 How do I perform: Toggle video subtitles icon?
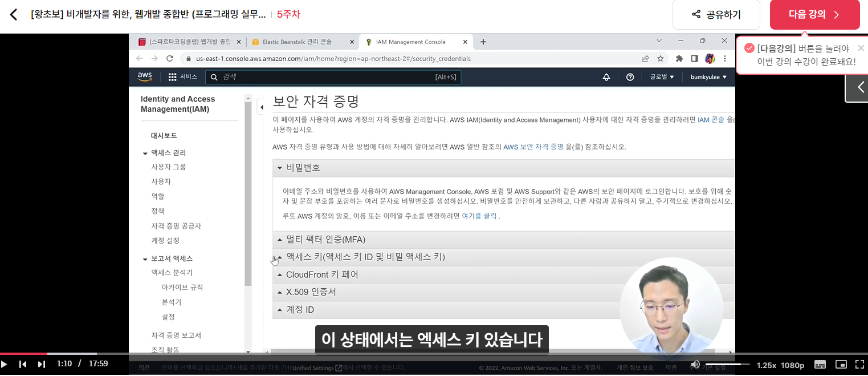point(820,364)
